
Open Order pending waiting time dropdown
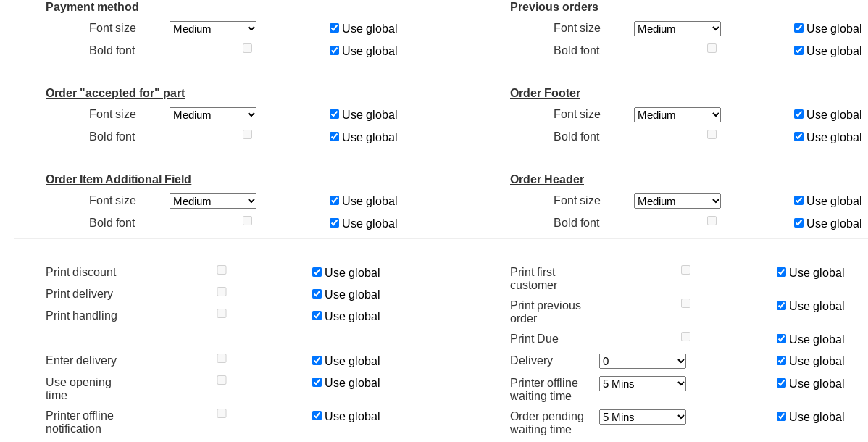point(643,417)
